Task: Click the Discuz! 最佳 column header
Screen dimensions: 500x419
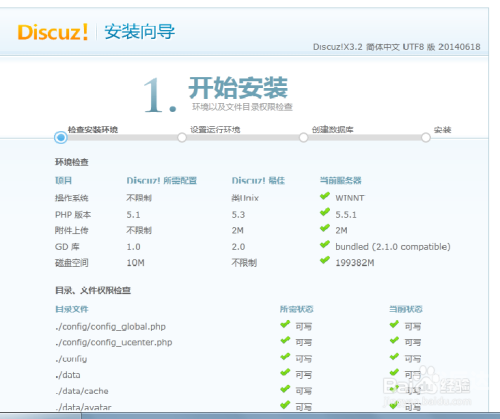Action: (x=258, y=181)
